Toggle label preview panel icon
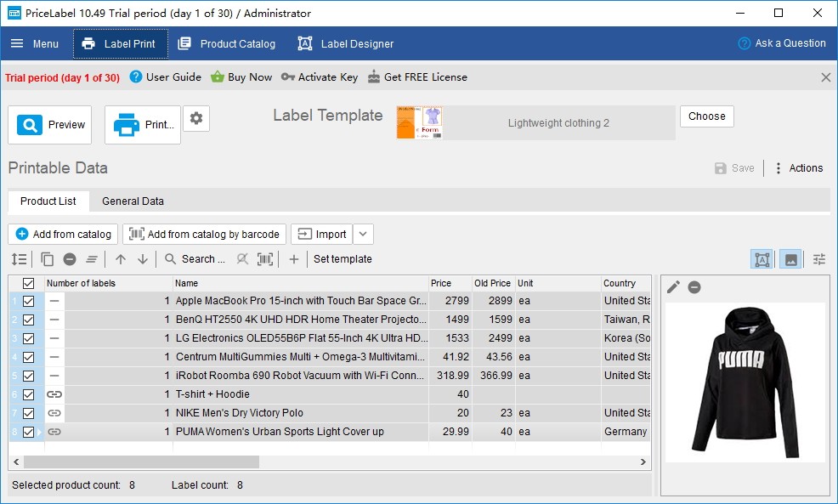The width and height of the screenshot is (838, 504). [x=762, y=260]
